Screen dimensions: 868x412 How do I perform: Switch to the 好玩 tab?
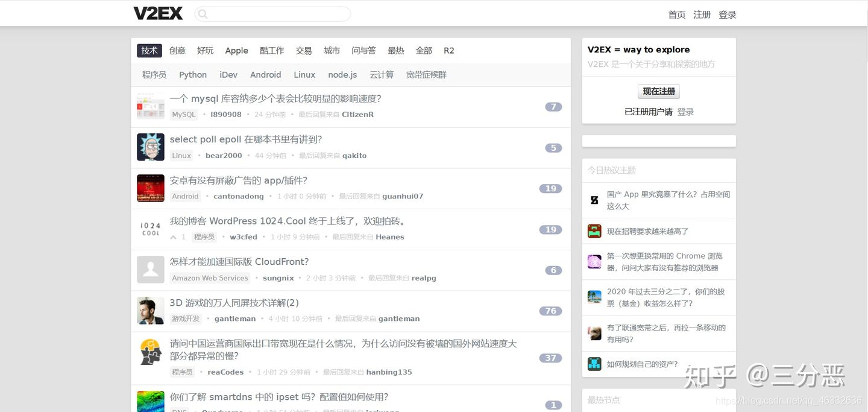tap(205, 51)
